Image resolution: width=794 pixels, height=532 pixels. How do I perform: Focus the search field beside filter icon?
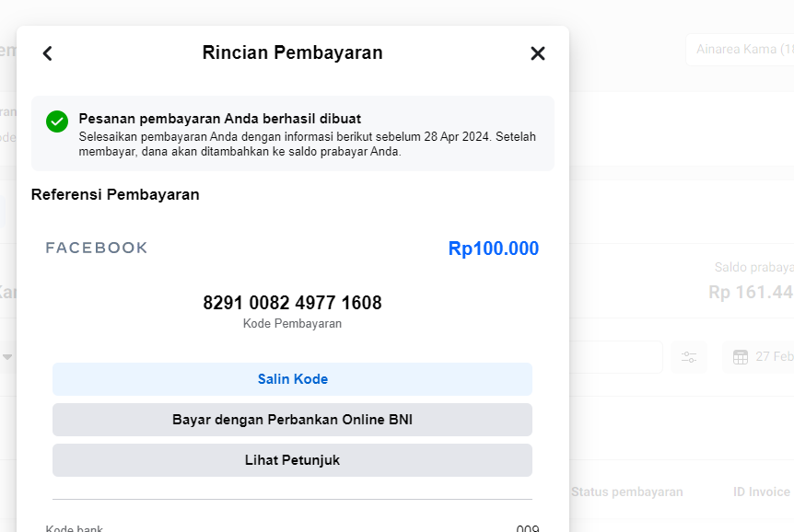tap(615, 357)
